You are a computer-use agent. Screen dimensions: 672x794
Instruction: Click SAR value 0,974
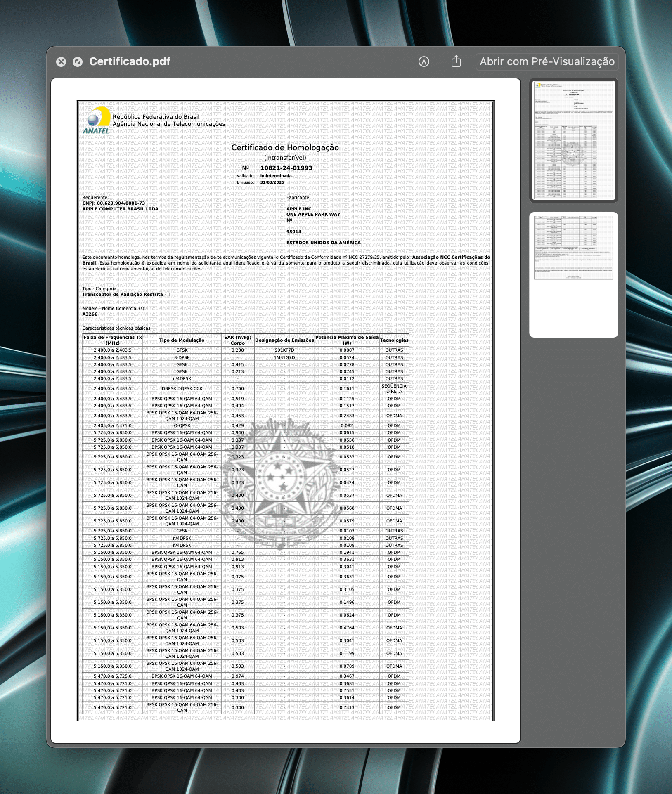[238, 676]
